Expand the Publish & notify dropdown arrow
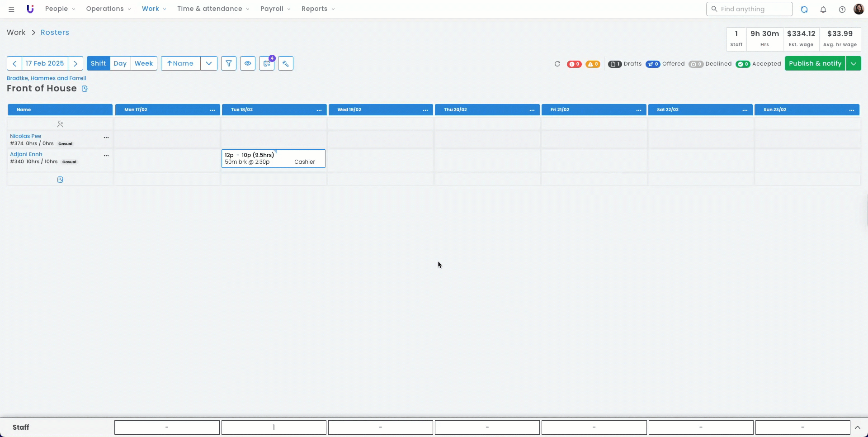Image resolution: width=868 pixels, height=437 pixels. pos(854,63)
